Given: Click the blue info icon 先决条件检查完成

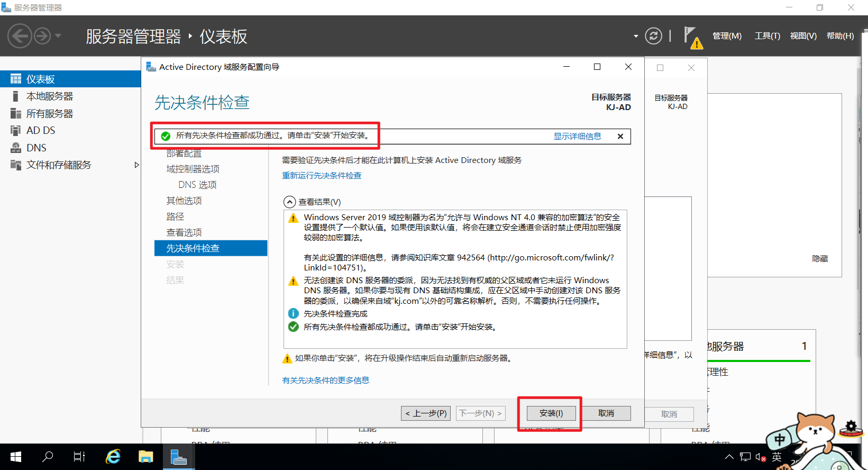Looking at the screenshot, I should [293, 313].
